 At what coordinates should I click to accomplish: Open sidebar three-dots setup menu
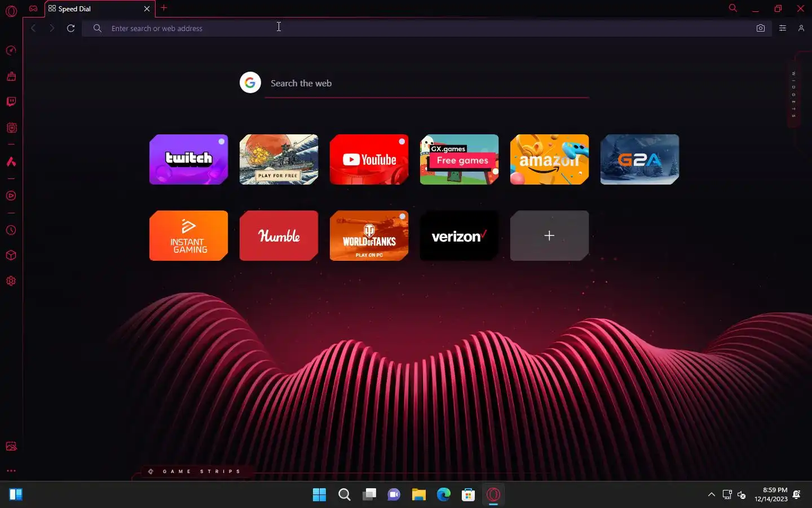(x=11, y=471)
